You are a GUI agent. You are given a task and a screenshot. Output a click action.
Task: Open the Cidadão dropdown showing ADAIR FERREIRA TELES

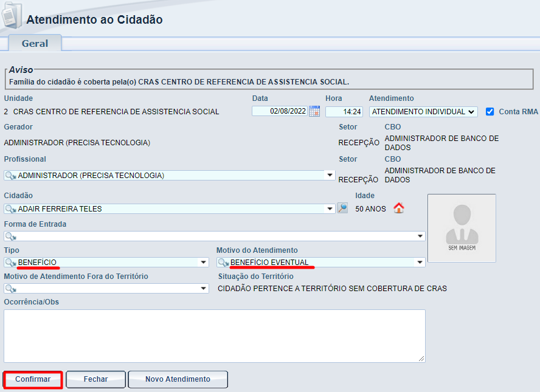coord(330,208)
